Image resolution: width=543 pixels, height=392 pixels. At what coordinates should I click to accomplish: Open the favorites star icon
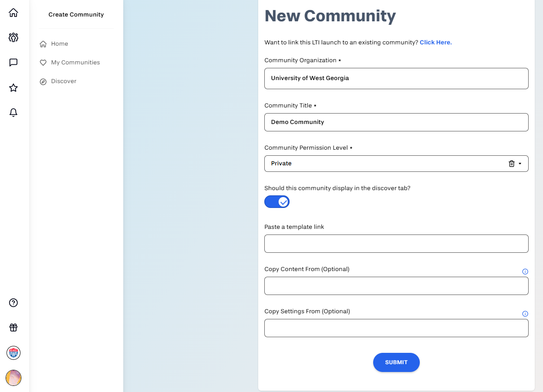tap(13, 88)
